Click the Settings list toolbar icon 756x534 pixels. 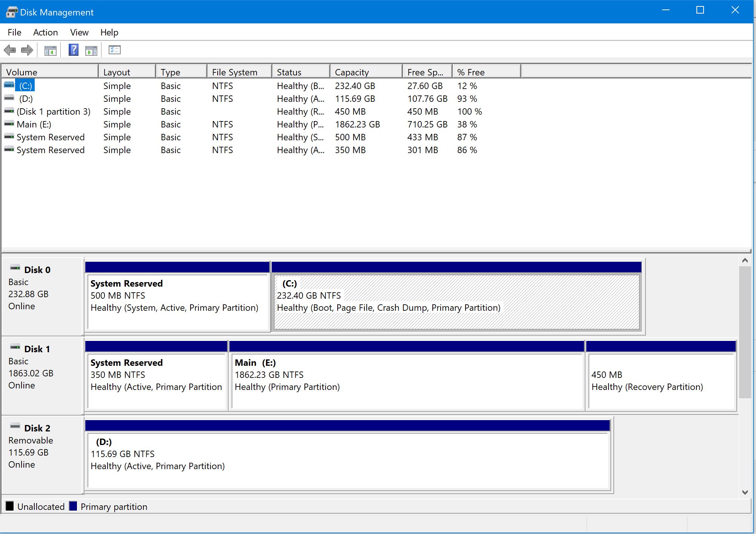pyautogui.click(x=115, y=50)
